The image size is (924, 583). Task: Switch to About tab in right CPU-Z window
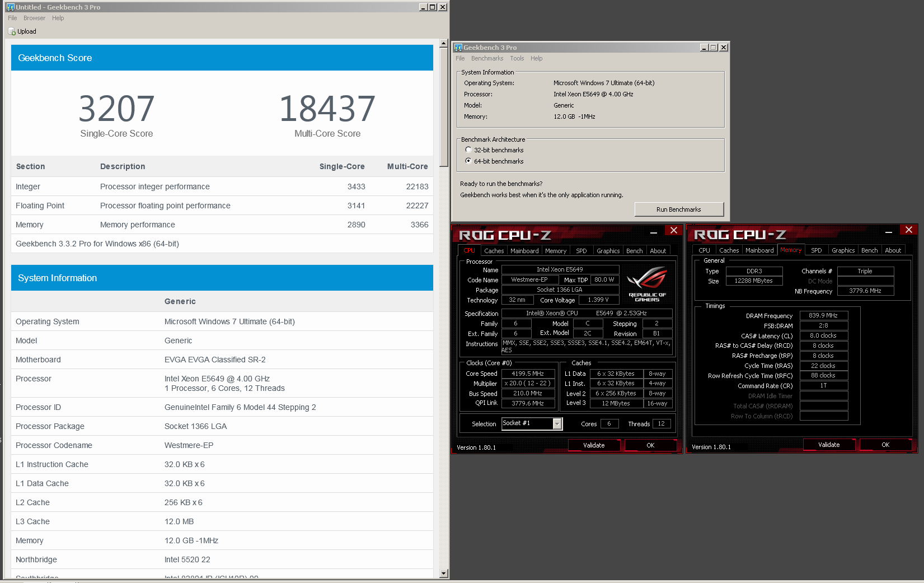893,250
